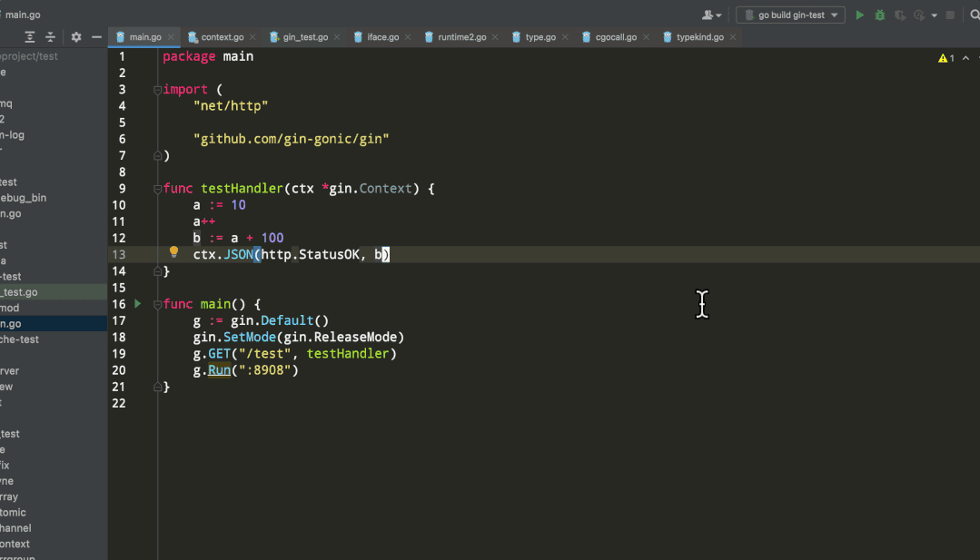Switch to the context.go tab
The height and width of the screenshot is (560, 980).
click(222, 37)
